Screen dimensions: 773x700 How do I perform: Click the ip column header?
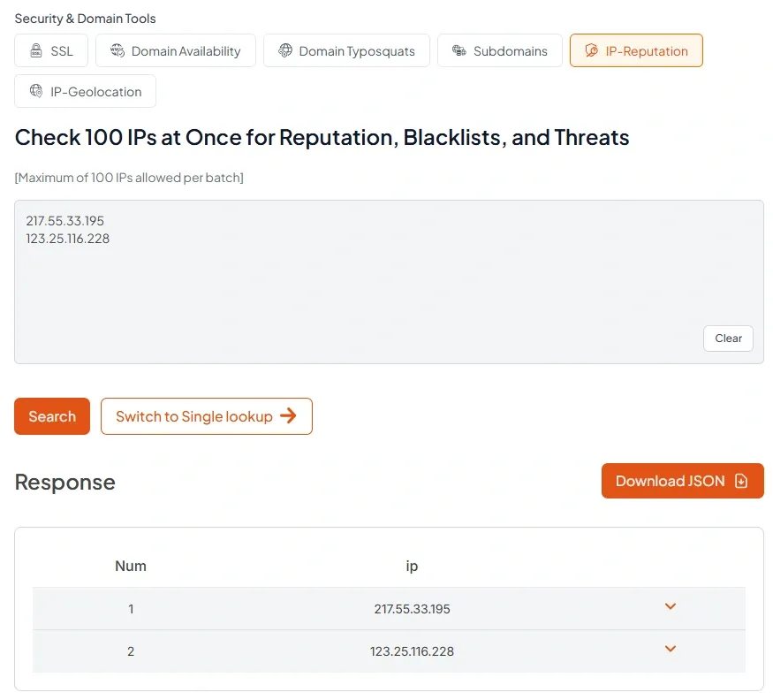pos(412,566)
